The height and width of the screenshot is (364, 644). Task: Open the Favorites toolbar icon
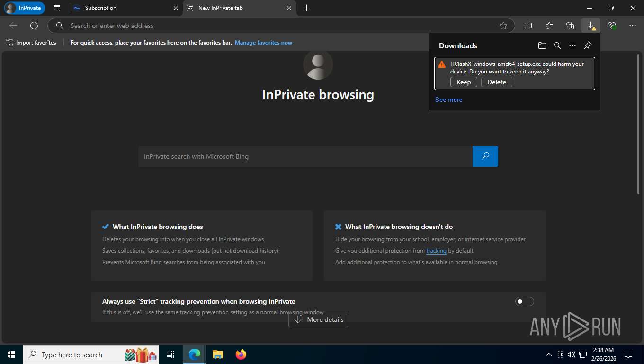coord(549,26)
